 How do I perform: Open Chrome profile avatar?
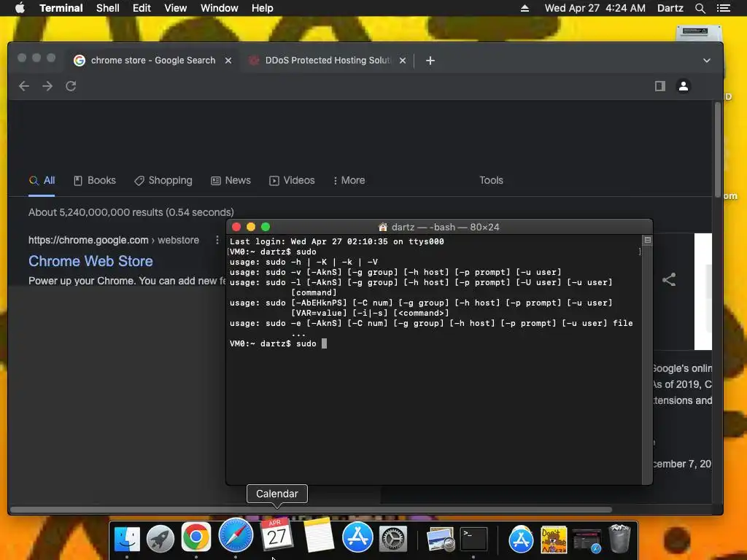[x=683, y=86]
